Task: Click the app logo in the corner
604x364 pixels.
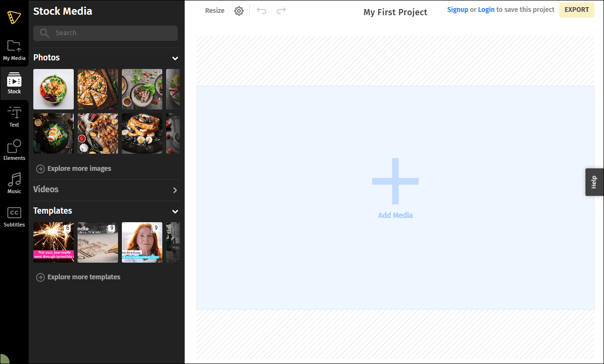Action: [14, 18]
